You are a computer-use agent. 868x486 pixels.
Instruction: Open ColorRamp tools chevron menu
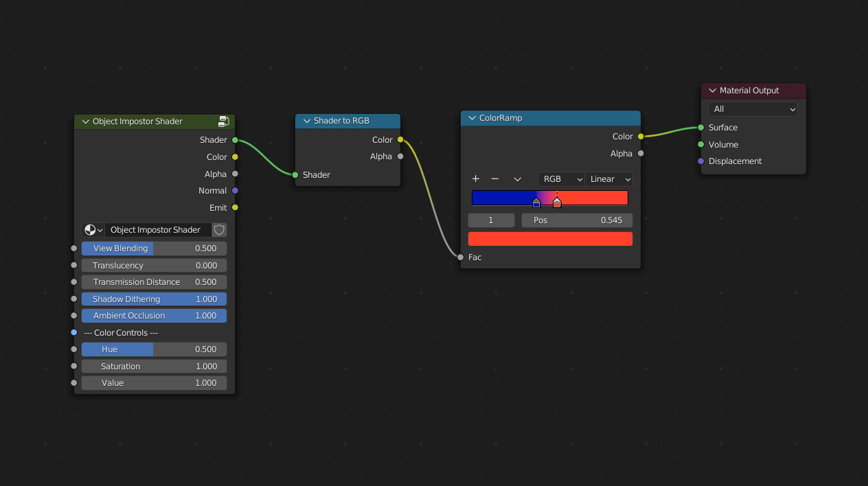(518, 179)
